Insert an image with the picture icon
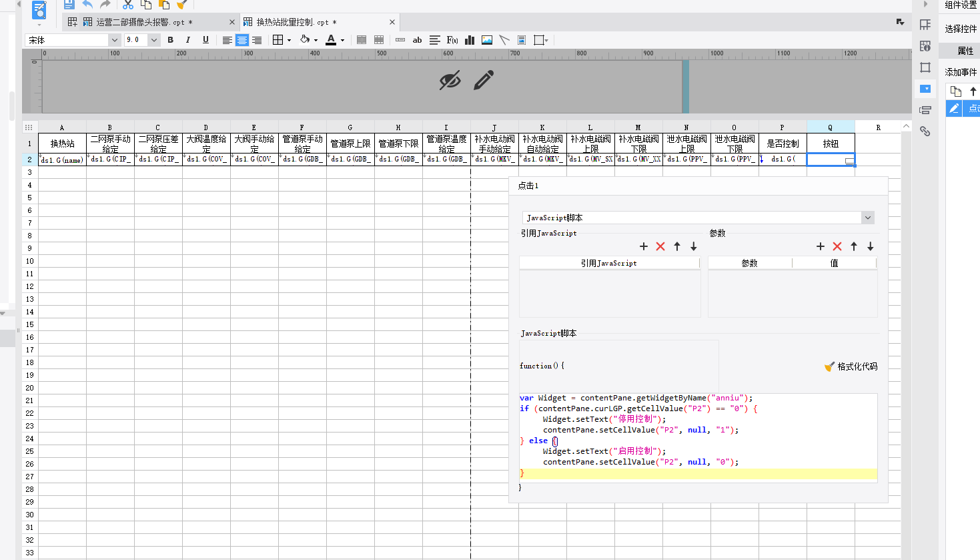This screenshot has height=560, width=980. [x=487, y=40]
